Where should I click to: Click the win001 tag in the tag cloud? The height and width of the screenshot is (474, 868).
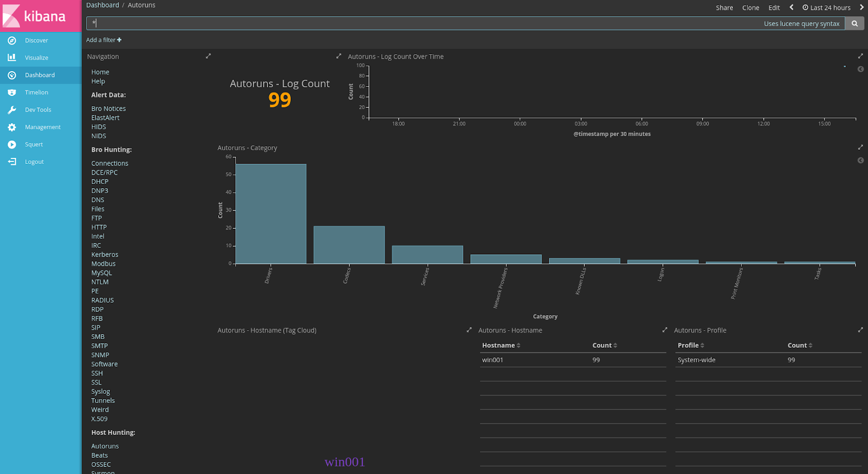click(x=344, y=462)
